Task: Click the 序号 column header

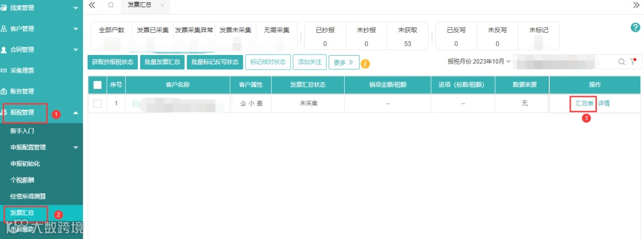Action: point(116,85)
